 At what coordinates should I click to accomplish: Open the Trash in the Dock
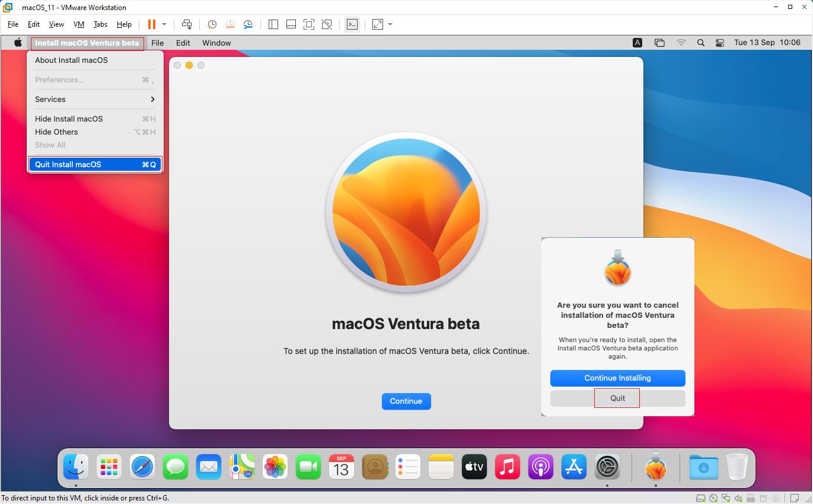(x=737, y=467)
